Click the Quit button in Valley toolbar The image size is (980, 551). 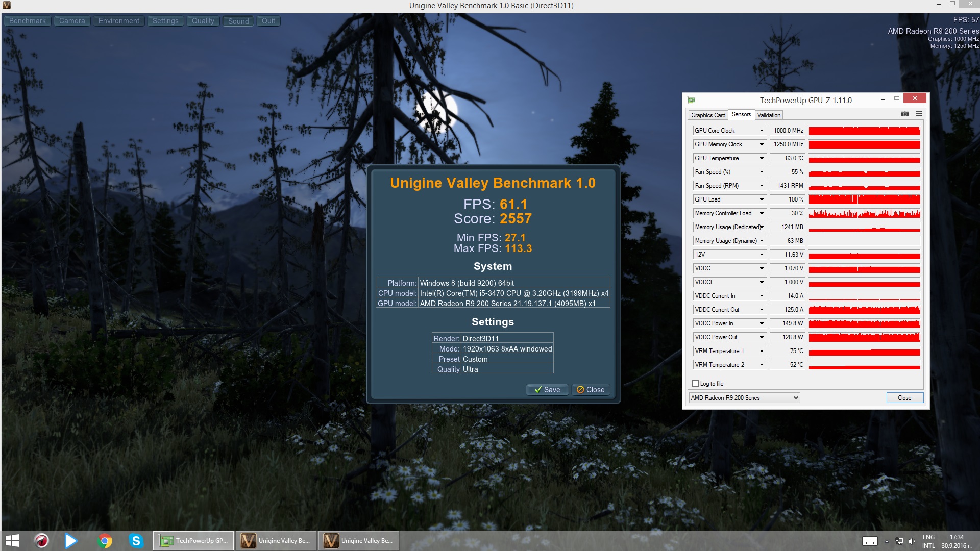pyautogui.click(x=268, y=21)
